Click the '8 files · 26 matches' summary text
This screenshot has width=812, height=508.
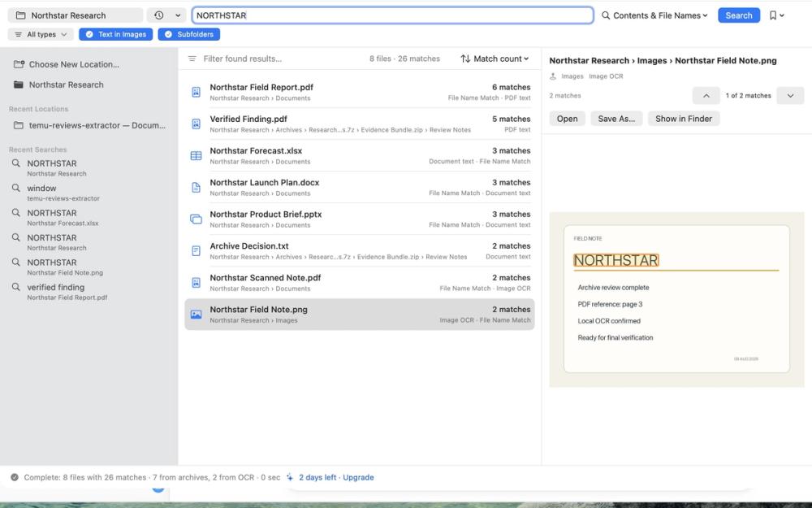click(404, 59)
